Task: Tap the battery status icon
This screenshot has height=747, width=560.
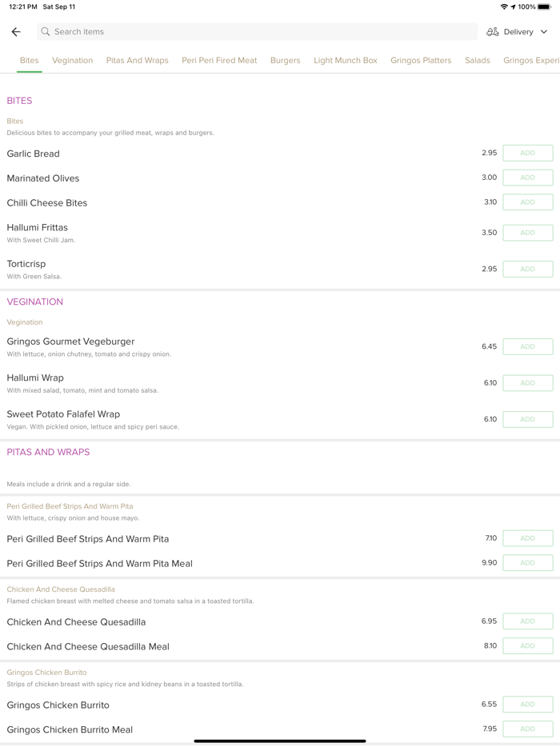Action: pyautogui.click(x=545, y=7)
